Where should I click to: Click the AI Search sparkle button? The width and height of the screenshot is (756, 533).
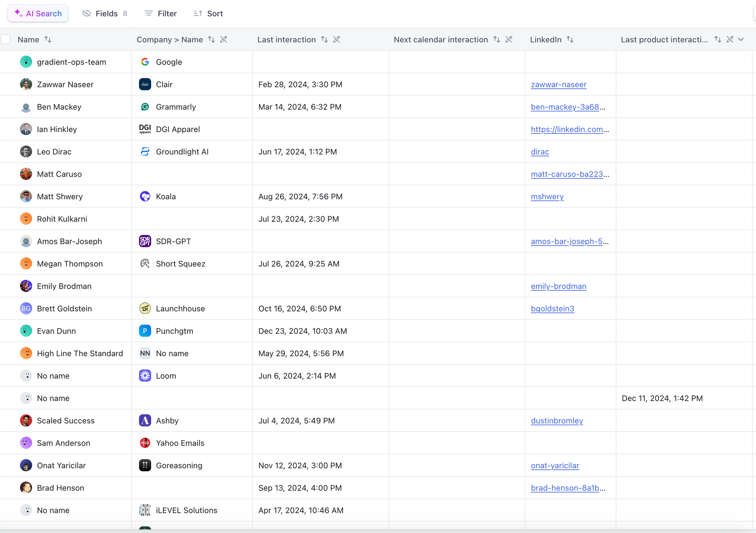coord(38,14)
